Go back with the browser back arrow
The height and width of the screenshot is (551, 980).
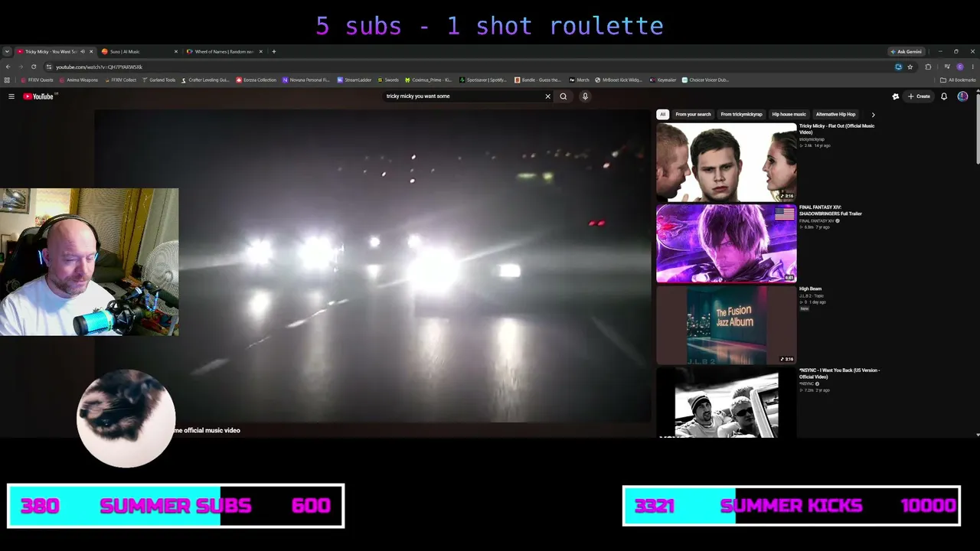[x=8, y=67]
